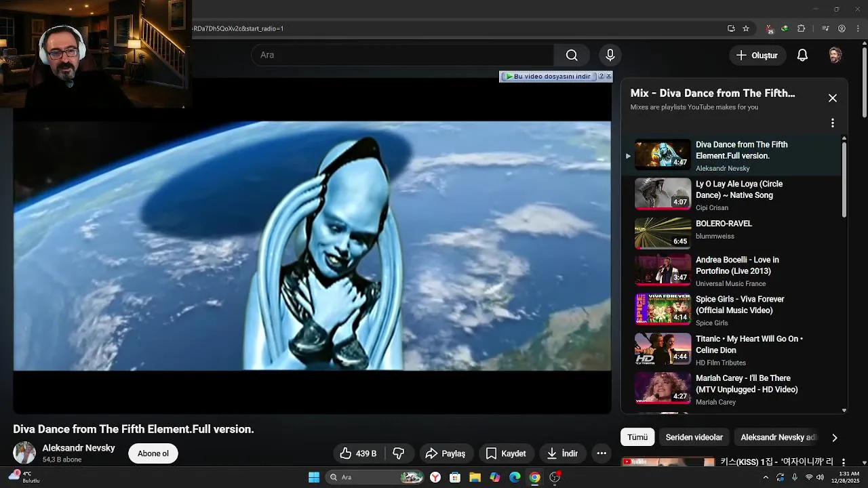Image resolution: width=868 pixels, height=488 pixels.
Task: Open the recording app taskbar icon
Action: (555, 477)
